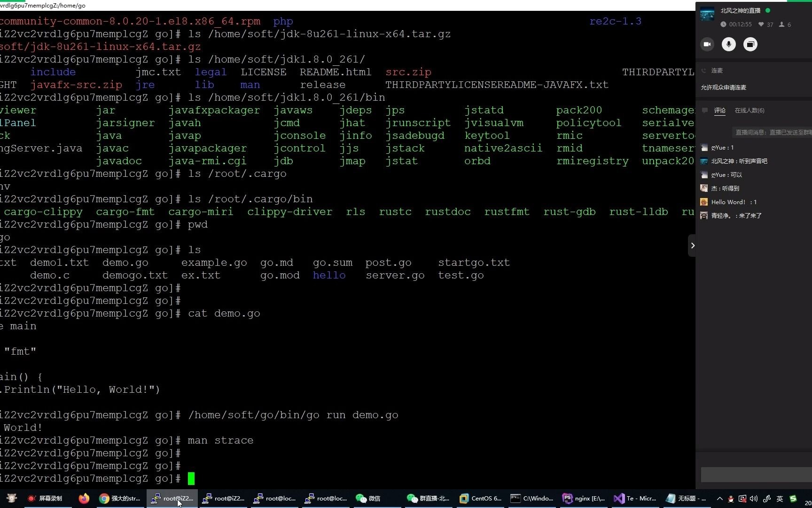812x508 pixels.
Task: Enable 允许观众申请连麦 option
Action: [724, 87]
